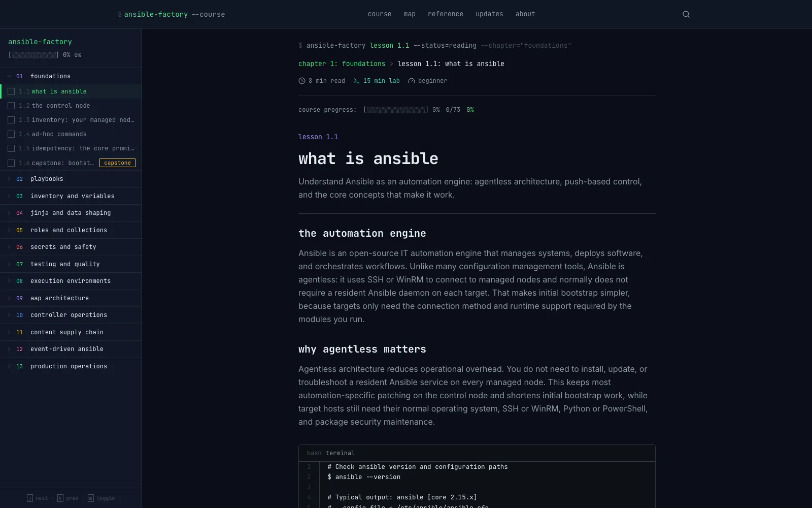
Task: Click the beginner difficulty label
Action: pyautogui.click(x=433, y=81)
